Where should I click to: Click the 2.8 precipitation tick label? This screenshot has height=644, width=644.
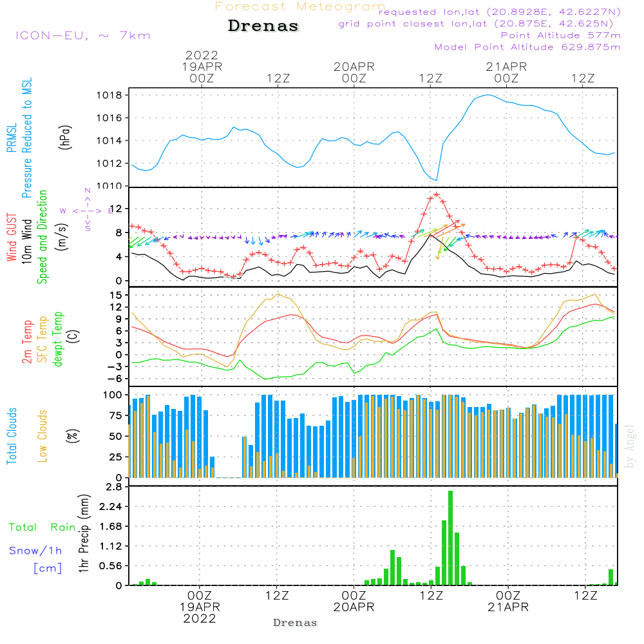tap(114, 487)
